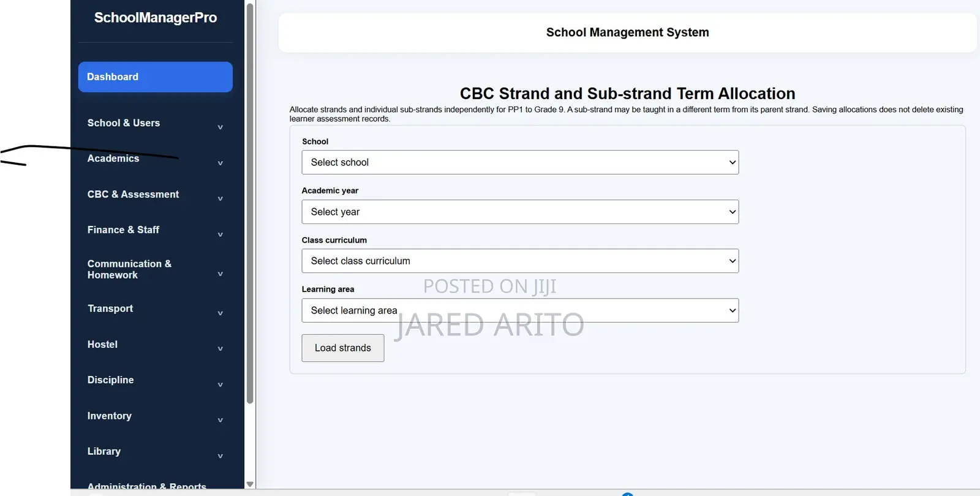Expand Communication & Homework section
Image resolution: width=980 pixels, height=496 pixels.
(x=155, y=269)
